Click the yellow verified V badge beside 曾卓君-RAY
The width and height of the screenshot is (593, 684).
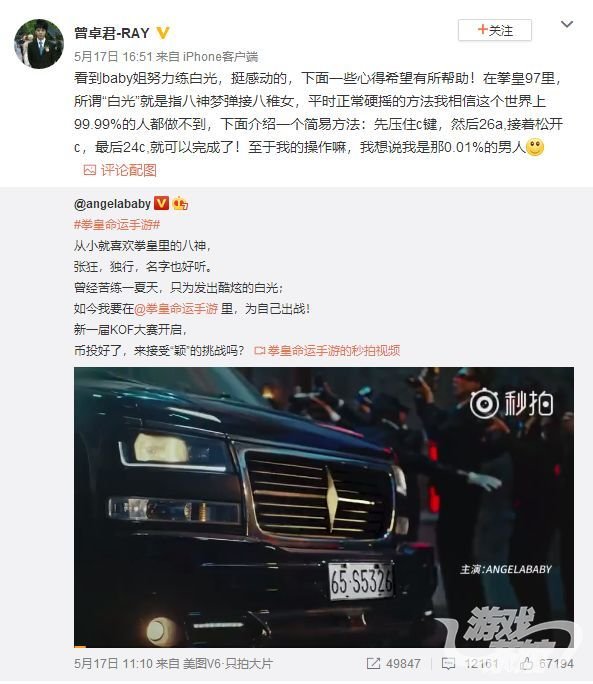(163, 33)
